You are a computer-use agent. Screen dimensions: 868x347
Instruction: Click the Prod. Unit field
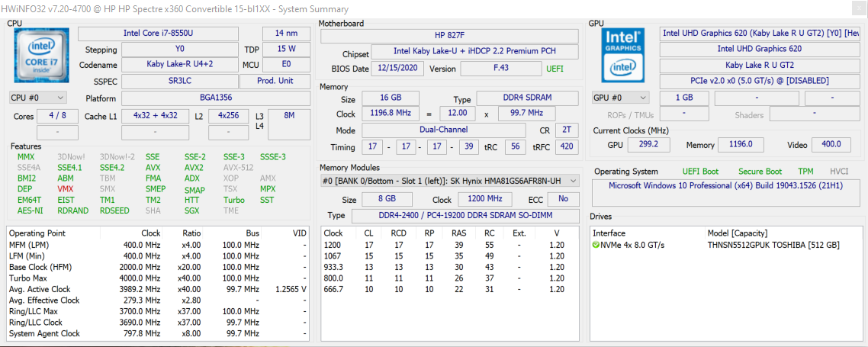click(275, 81)
